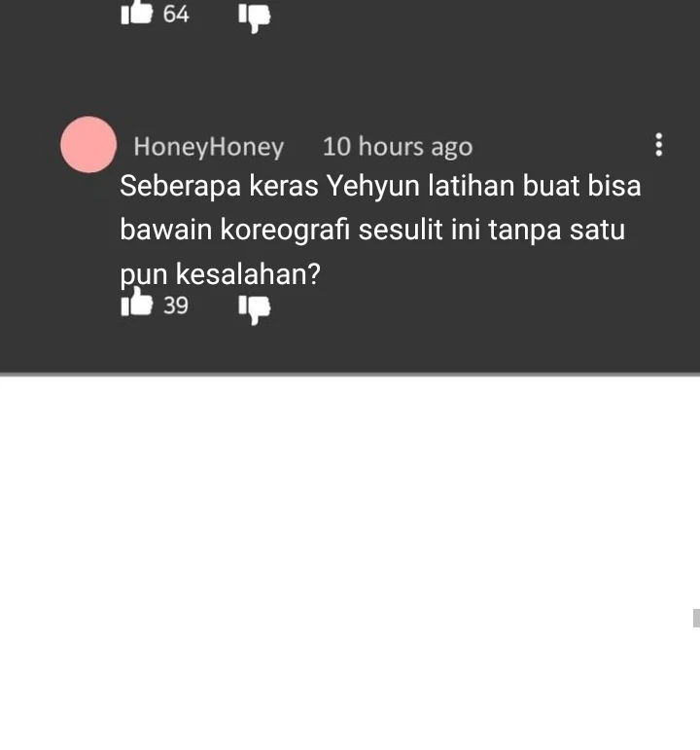Visit the HoneyHoney channel name link
This screenshot has width=700, height=750.
(208, 147)
